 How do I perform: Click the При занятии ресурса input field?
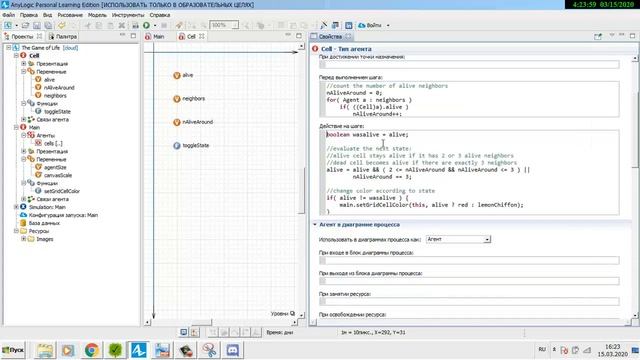(469, 301)
